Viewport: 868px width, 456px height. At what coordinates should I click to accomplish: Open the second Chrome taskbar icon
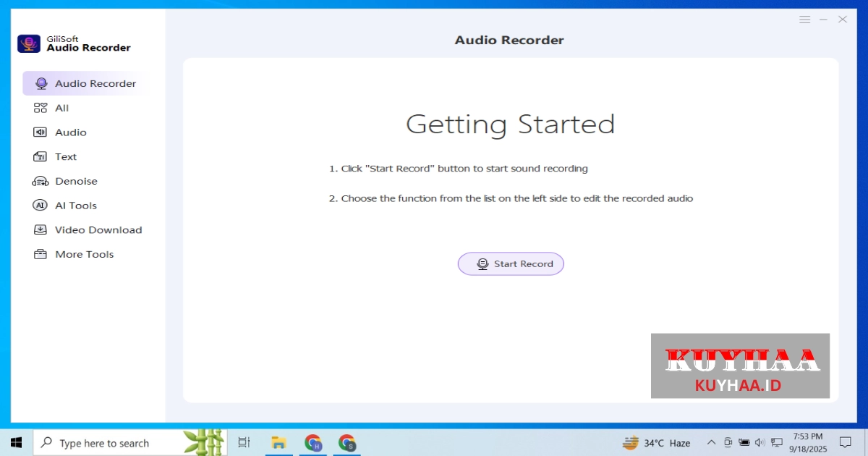[x=348, y=442]
